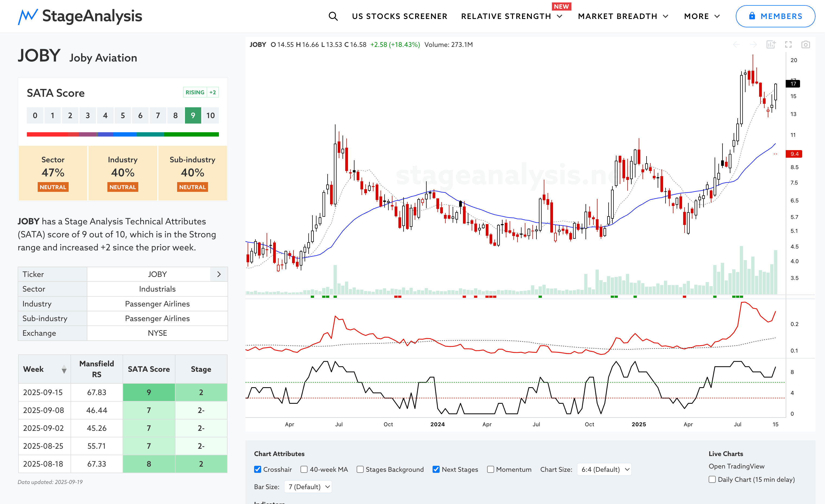
Task: Click the 2024 label on time axis
Action: pos(437,424)
